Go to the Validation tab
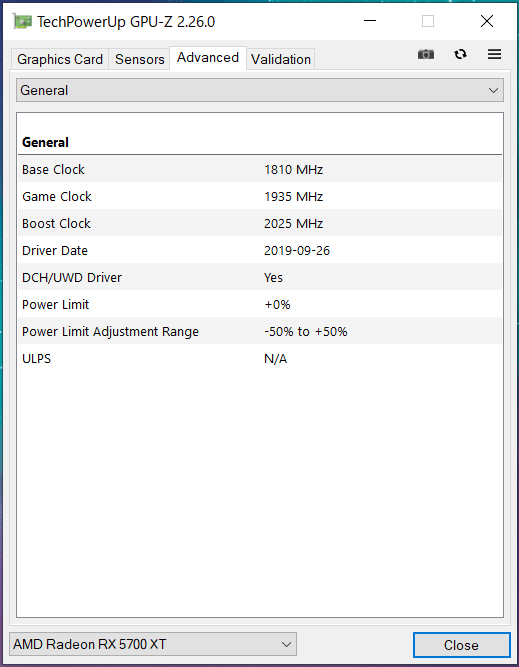This screenshot has width=519, height=667. coord(281,59)
